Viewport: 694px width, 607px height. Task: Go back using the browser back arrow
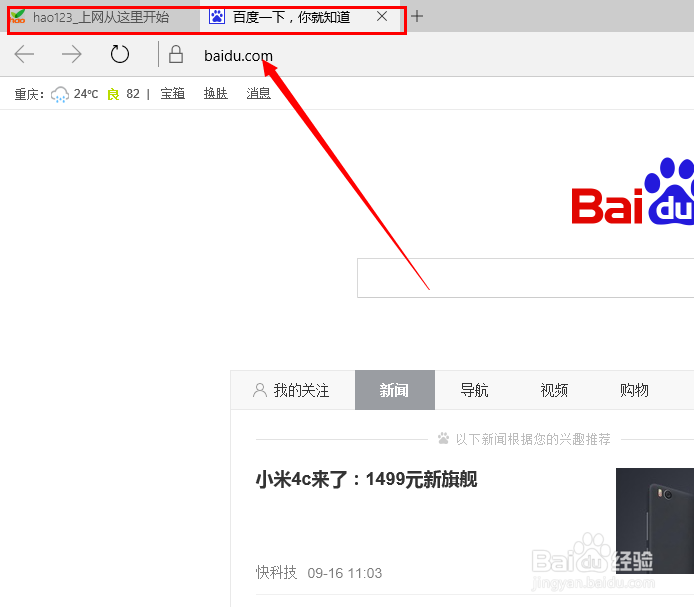pos(24,54)
